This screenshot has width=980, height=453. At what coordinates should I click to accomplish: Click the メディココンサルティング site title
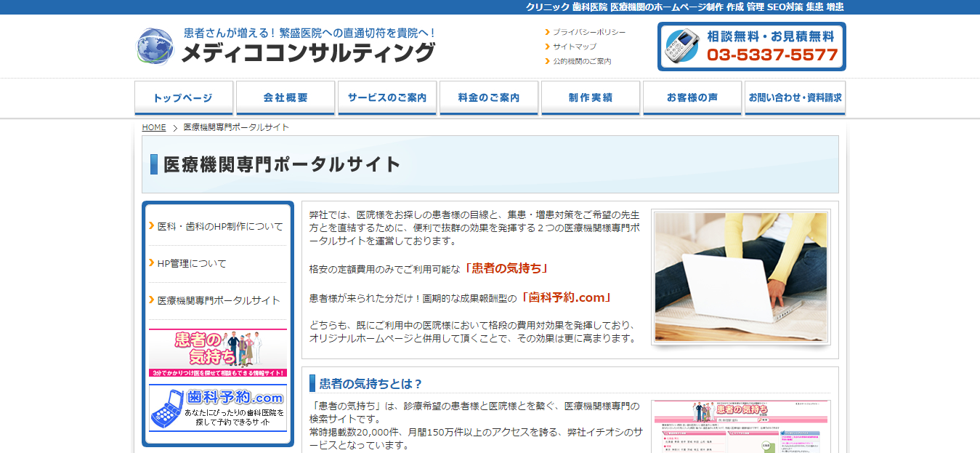point(307,53)
